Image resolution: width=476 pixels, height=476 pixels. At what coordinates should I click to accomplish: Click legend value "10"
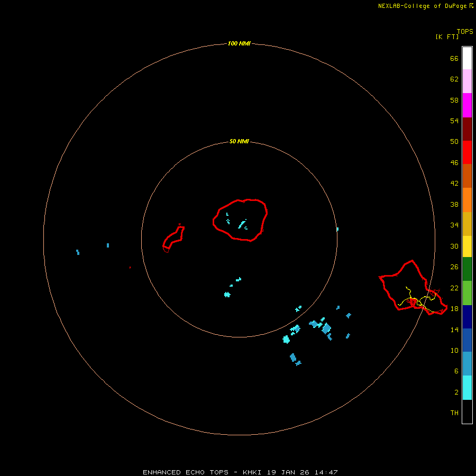454,350
